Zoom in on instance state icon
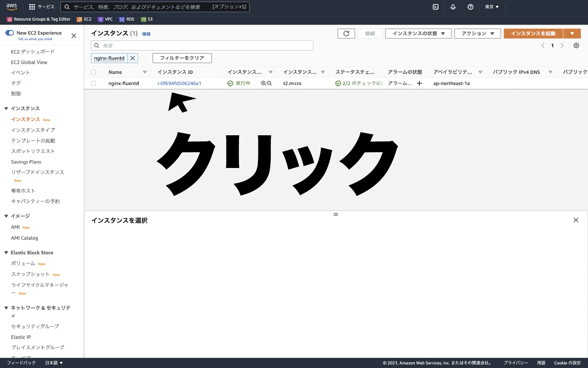Image resolution: width=588 pixels, height=368 pixels. tap(263, 83)
